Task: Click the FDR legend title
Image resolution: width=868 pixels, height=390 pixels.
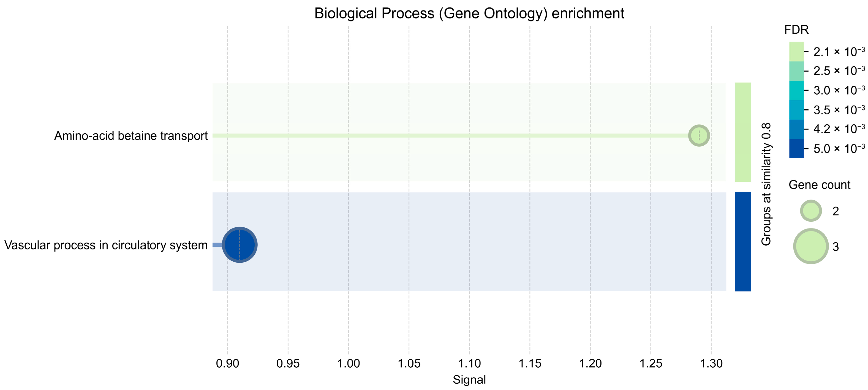Action: point(796,30)
